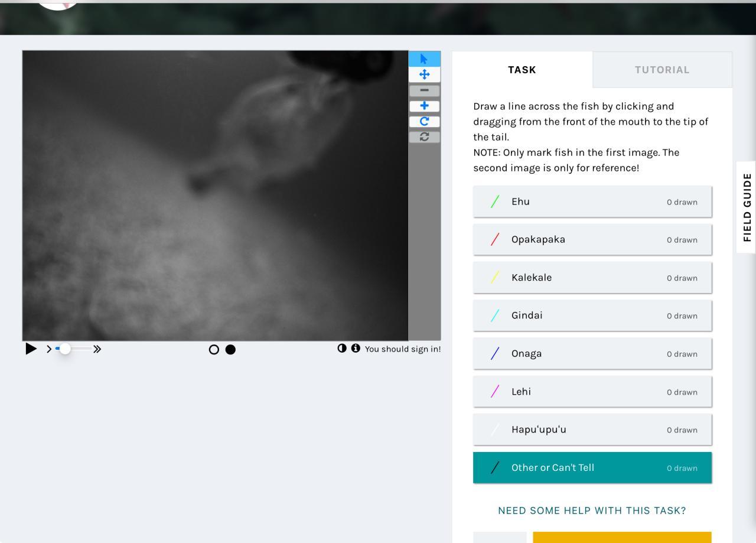Select the second image frame circle
The height and width of the screenshot is (543, 756).
click(x=230, y=350)
